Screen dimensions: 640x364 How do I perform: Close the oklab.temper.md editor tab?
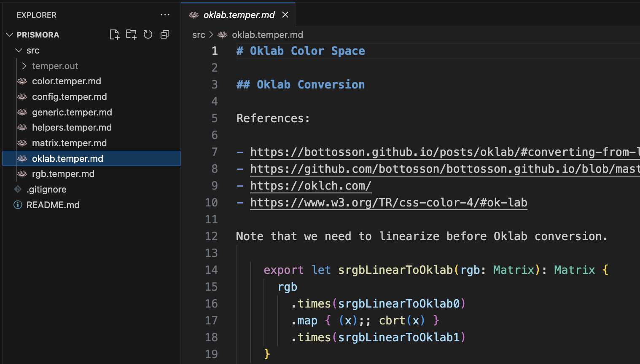[285, 15]
